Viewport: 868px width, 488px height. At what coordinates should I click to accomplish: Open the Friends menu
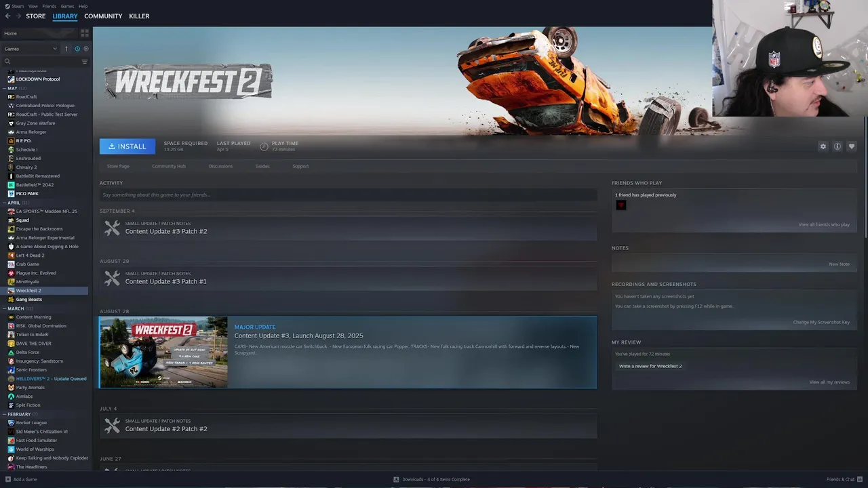pyautogui.click(x=50, y=6)
